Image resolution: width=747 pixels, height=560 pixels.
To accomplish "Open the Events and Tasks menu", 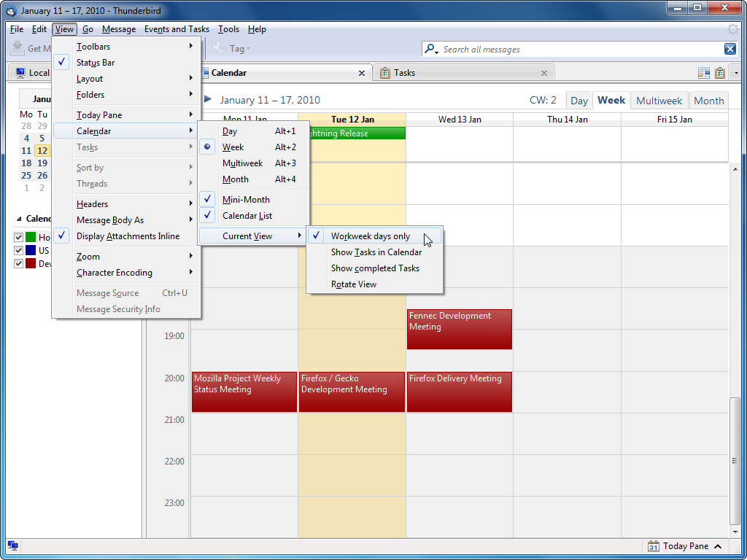I will click(177, 29).
